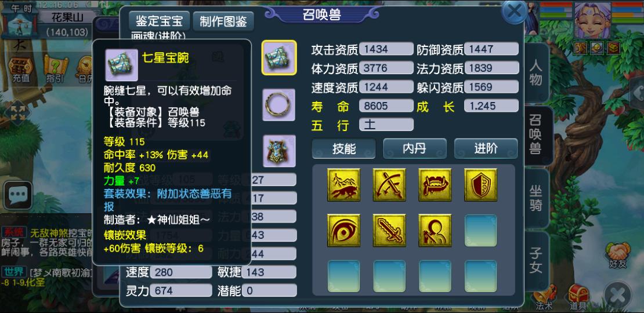This screenshot has width=644, height=313.
Task: Tap the crossed swords skill icon
Action: (x=389, y=185)
